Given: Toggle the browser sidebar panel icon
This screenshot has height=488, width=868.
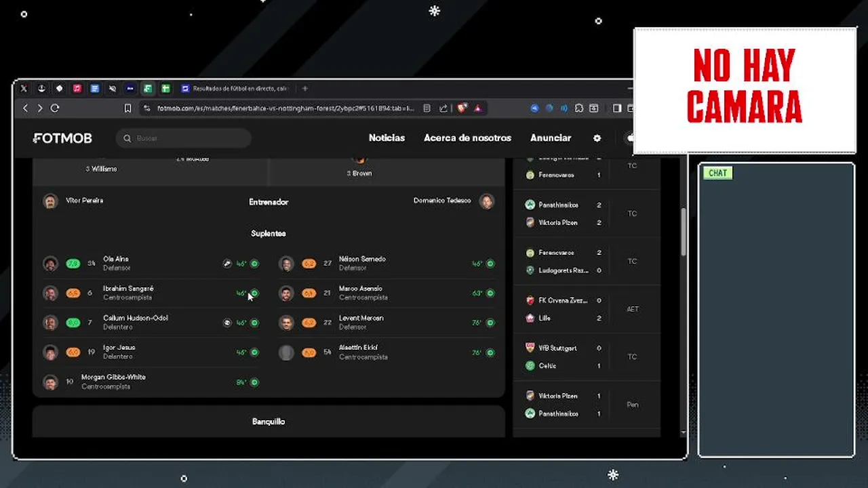Looking at the screenshot, I should [617, 108].
